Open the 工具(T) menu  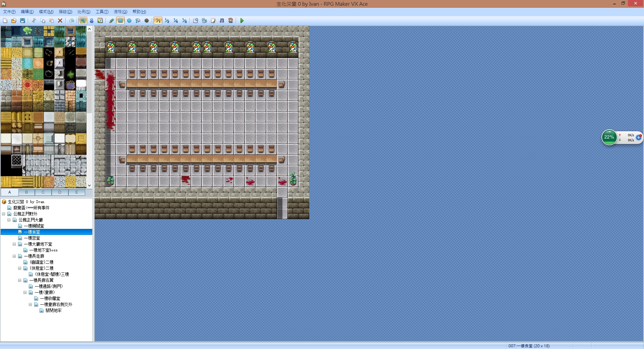pyautogui.click(x=102, y=12)
